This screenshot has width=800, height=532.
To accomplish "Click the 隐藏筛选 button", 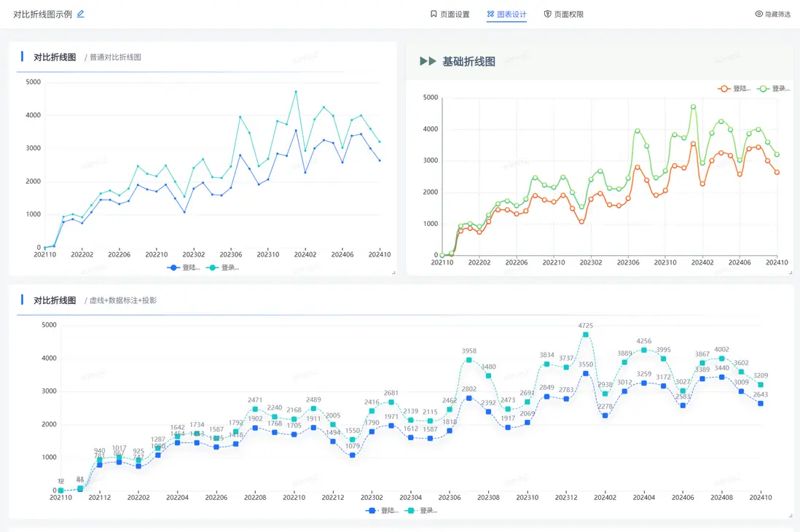I will click(777, 14).
